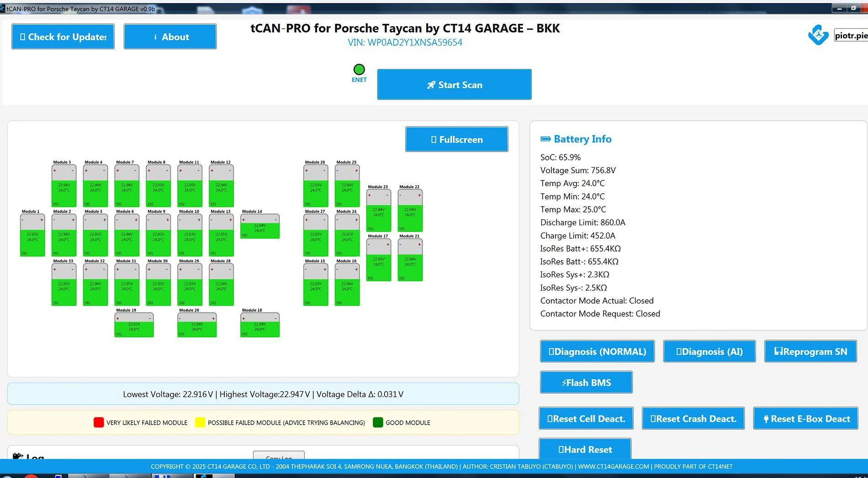Start the battery scan
The width and height of the screenshot is (868, 478).
pyautogui.click(x=454, y=85)
